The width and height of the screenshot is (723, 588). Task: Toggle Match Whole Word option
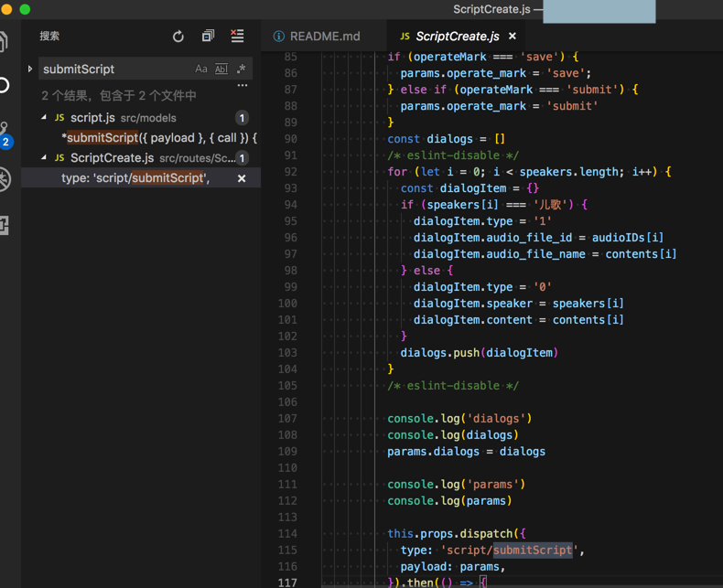[221, 69]
